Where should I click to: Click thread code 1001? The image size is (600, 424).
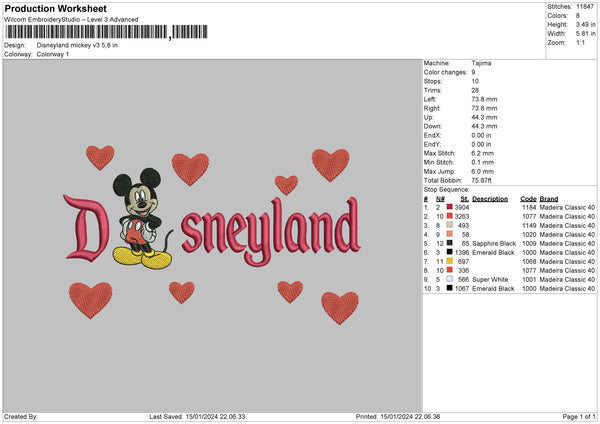529,279
